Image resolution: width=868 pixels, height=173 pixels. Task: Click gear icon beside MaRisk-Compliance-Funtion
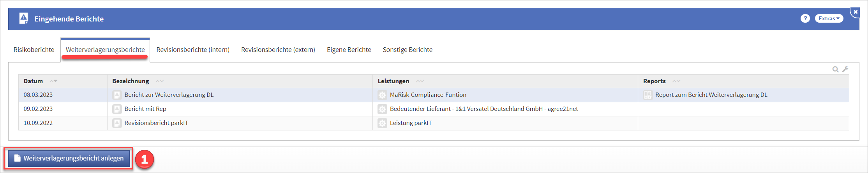pyautogui.click(x=382, y=95)
